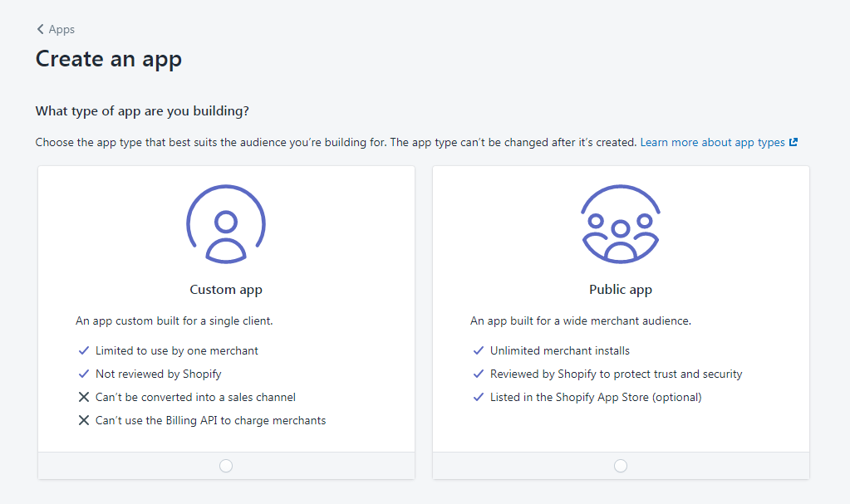
Task: Click the external link icon after the learn more link
Action: pyautogui.click(x=793, y=142)
